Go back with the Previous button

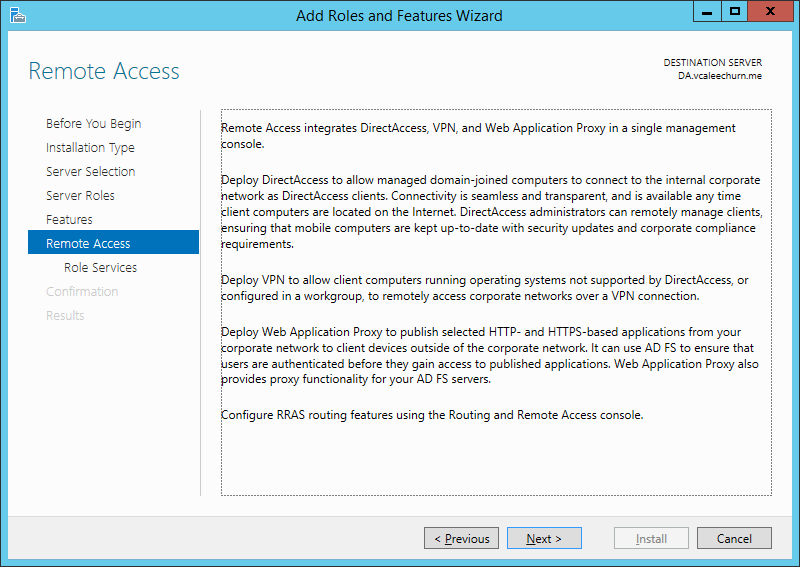pyautogui.click(x=461, y=538)
